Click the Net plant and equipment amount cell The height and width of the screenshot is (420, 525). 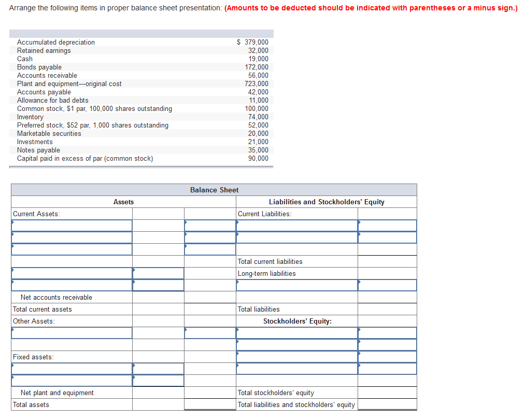[210, 393]
